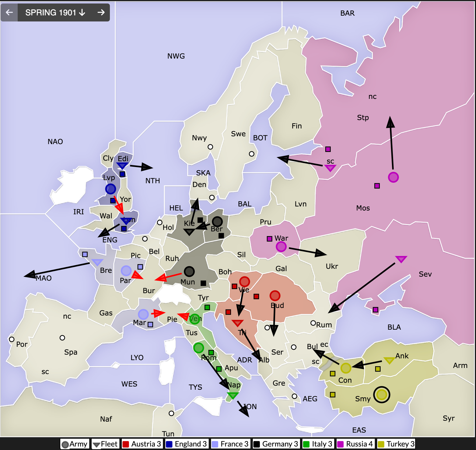This screenshot has height=450, width=476.
Task: Click the Turkish fleet in Ankara
Action: (389, 360)
